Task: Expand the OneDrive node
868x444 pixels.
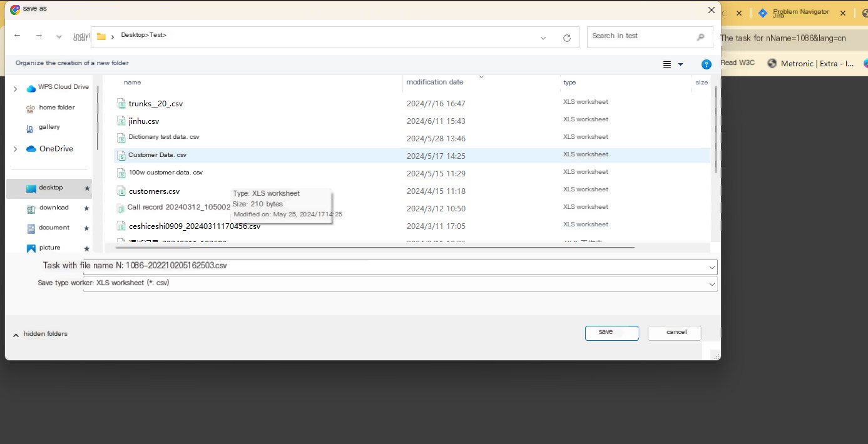Action: (15, 149)
